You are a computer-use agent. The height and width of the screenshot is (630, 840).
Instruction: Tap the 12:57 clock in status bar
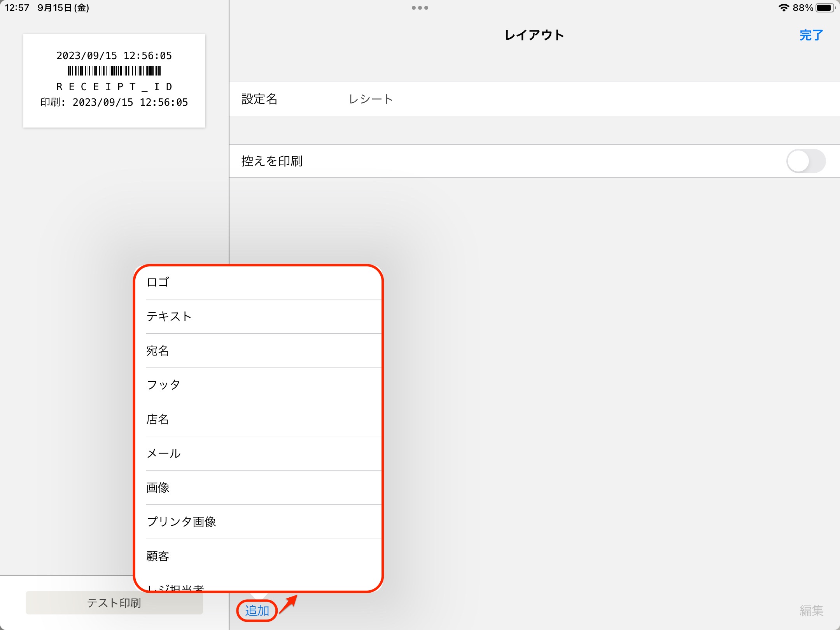[17, 8]
